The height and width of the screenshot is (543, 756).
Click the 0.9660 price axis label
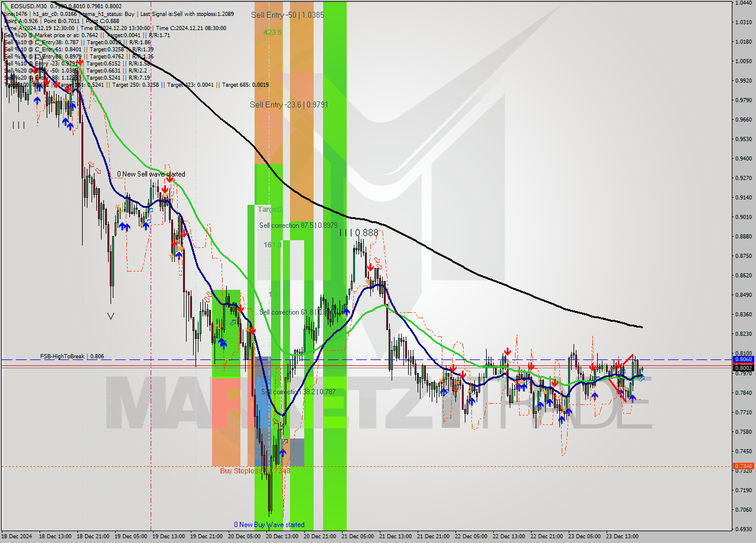743,120
